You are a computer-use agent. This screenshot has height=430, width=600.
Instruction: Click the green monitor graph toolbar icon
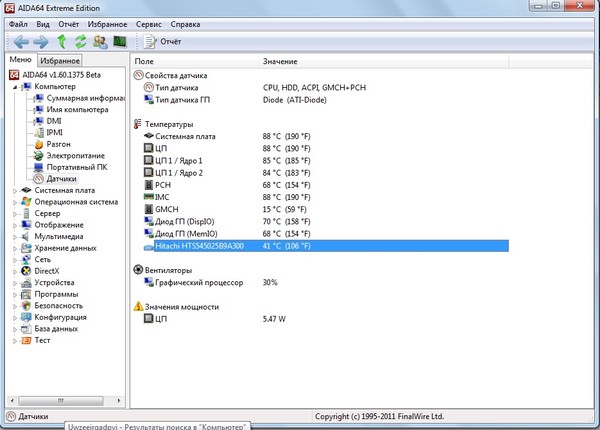coord(120,41)
